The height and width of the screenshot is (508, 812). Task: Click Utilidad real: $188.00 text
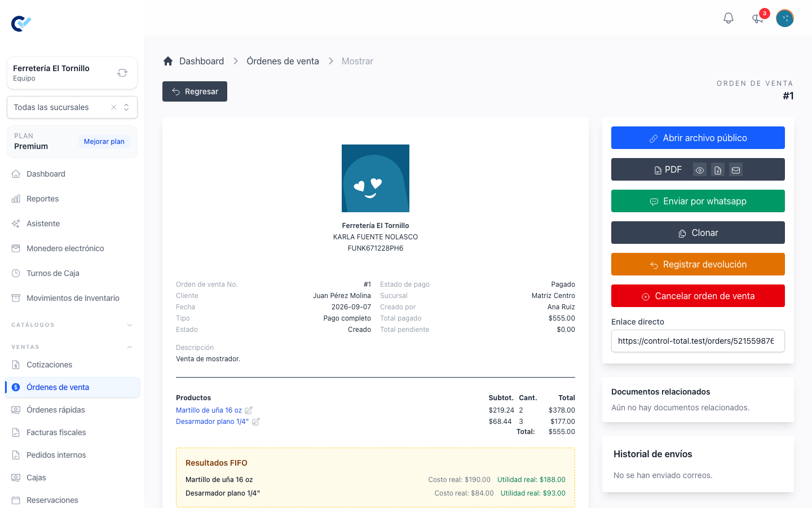pyautogui.click(x=531, y=480)
